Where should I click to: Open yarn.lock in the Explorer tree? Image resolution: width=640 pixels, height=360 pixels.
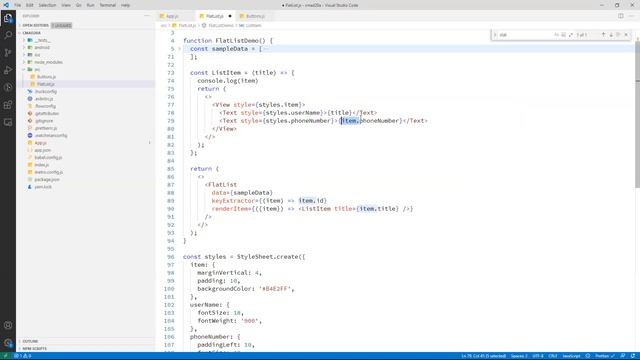(43, 187)
